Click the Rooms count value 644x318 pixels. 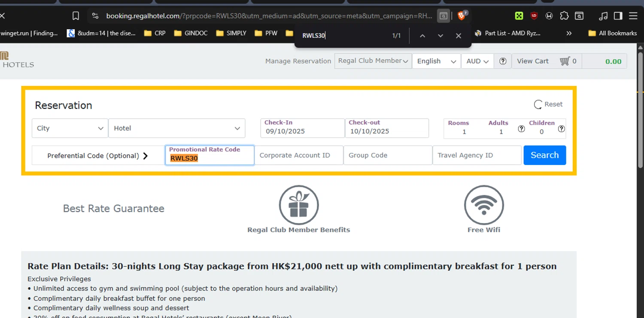point(464,132)
